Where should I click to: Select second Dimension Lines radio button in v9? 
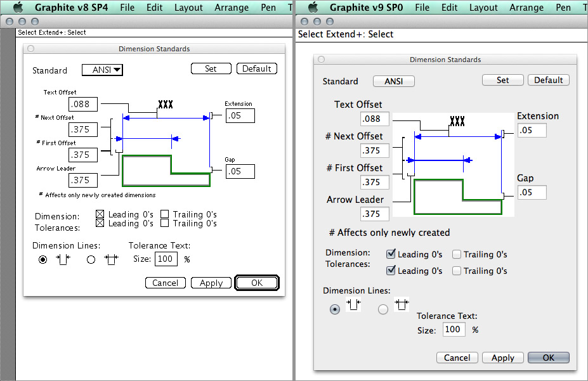click(383, 309)
